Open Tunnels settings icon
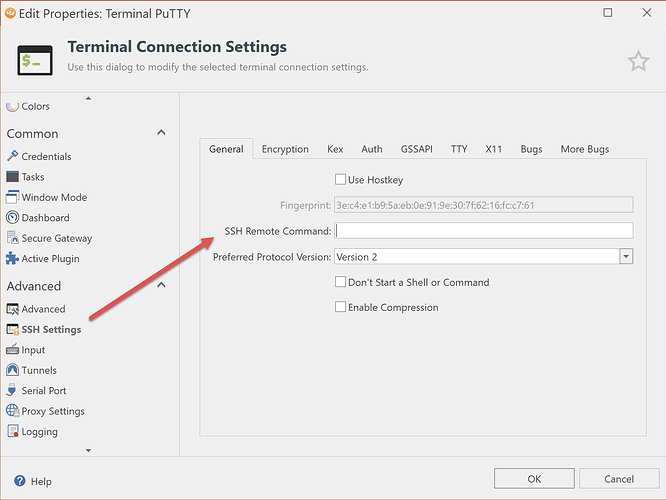The height and width of the screenshot is (500, 666). click(13, 371)
